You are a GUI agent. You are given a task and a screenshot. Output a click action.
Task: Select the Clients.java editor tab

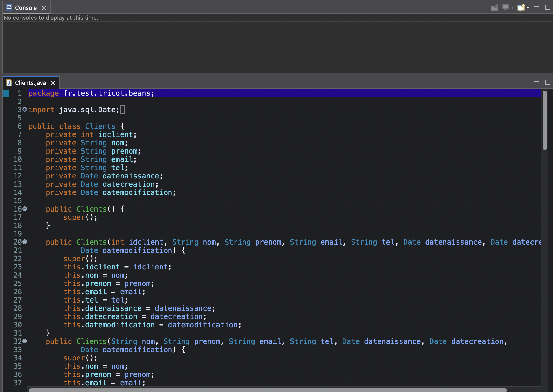click(x=30, y=83)
